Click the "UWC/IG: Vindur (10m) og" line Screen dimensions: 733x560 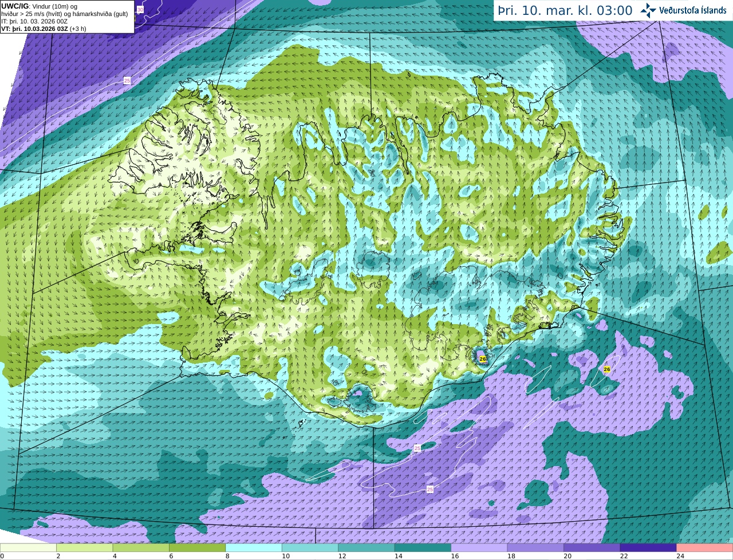[x=40, y=6]
